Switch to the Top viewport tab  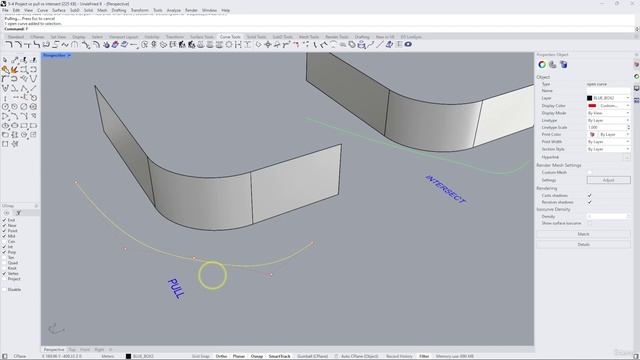coord(72,350)
